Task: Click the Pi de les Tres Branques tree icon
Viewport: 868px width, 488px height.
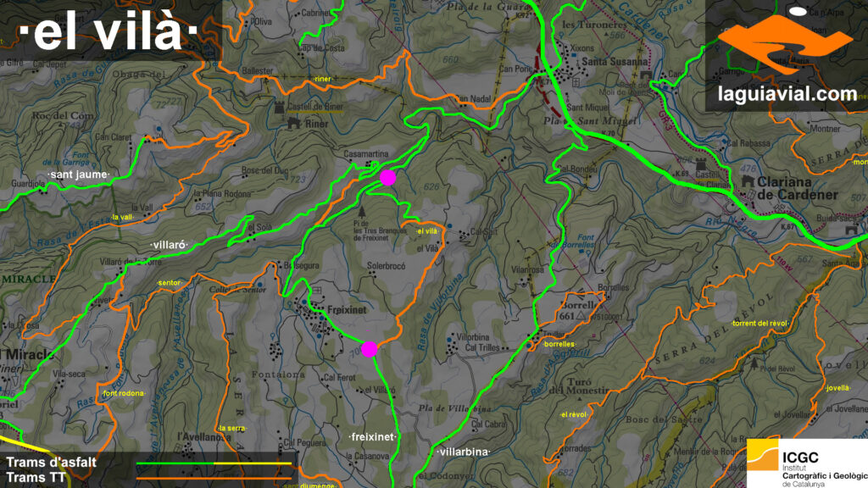Action: [x=361, y=211]
